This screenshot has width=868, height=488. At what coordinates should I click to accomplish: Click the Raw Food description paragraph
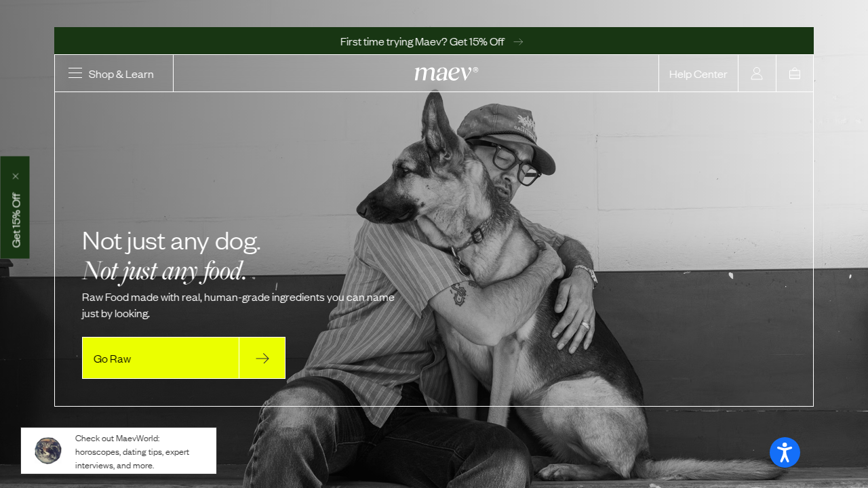pyautogui.click(x=238, y=305)
